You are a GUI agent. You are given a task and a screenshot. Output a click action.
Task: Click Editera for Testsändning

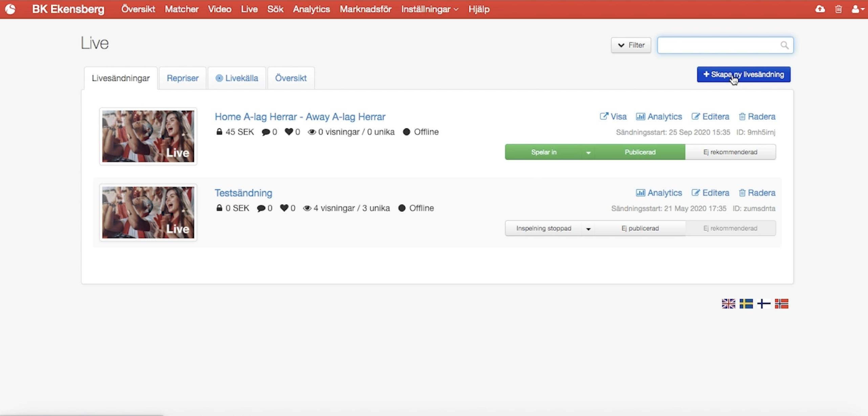[710, 193]
